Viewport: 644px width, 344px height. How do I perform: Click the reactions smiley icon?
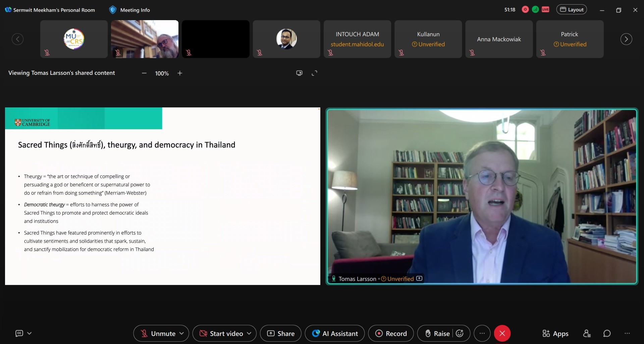click(x=460, y=333)
